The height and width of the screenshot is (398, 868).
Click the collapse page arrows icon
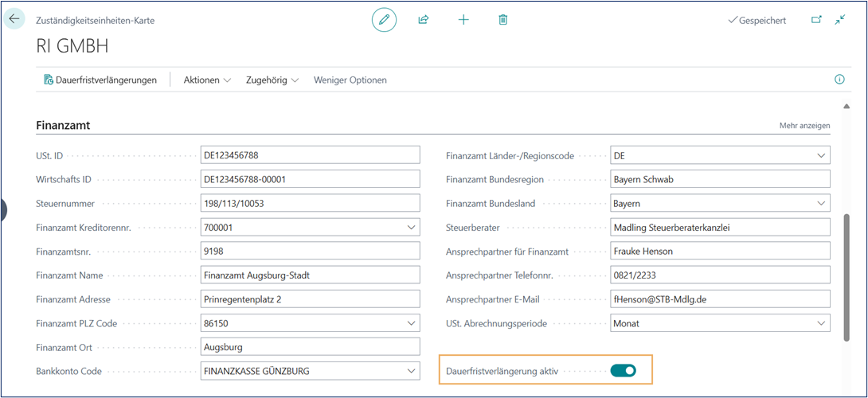tap(840, 20)
